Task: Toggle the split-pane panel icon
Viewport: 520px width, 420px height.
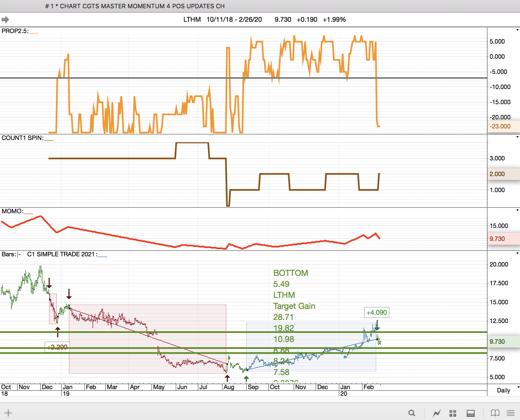Action: pyautogui.click(x=470, y=413)
